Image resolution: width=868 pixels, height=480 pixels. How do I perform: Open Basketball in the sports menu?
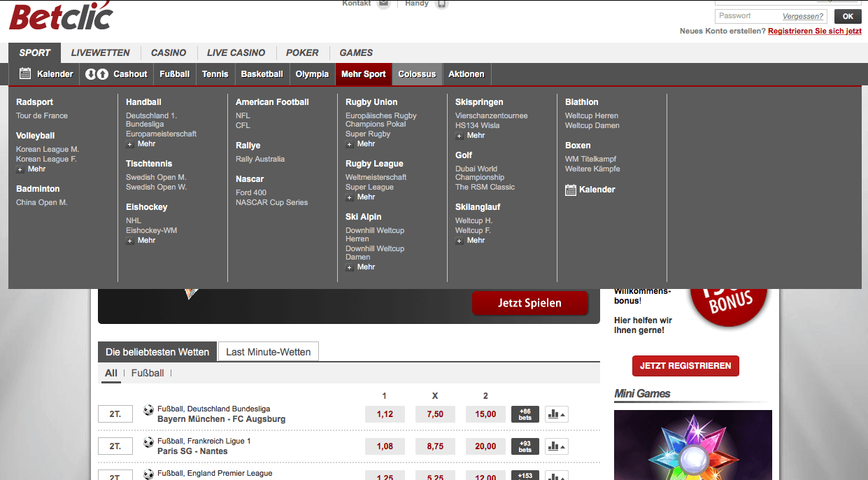(x=262, y=74)
